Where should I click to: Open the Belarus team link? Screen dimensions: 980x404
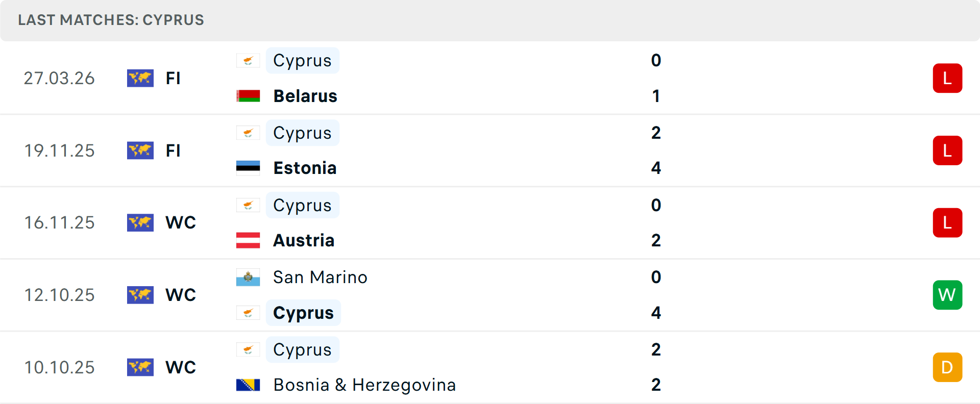coord(305,96)
